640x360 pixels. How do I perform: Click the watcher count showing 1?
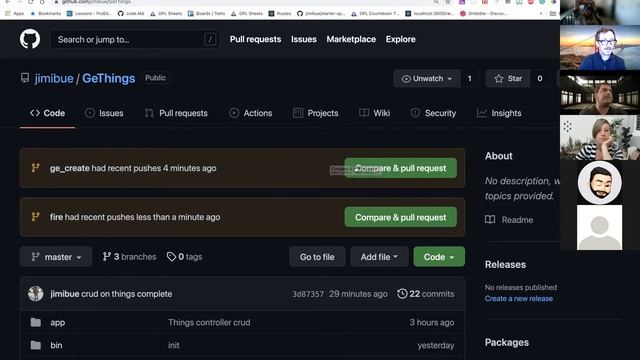pyautogui.click(x=469, y=78)
